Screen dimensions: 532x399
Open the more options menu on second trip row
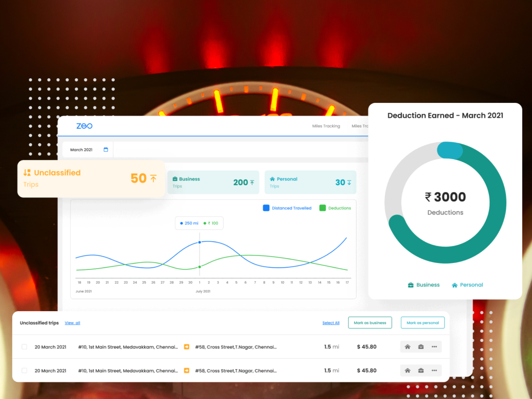click(x=434, y=370)
